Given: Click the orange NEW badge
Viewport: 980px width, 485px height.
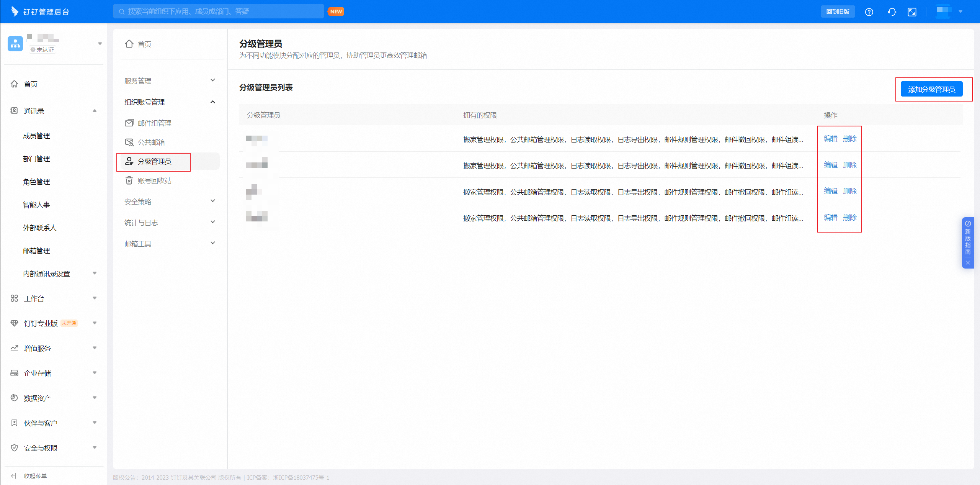Looking at the screenshot, I should [336, 11].
